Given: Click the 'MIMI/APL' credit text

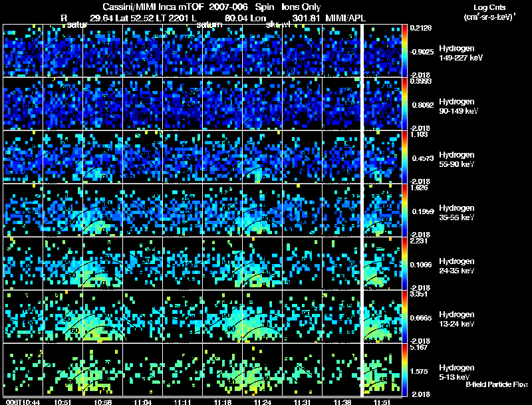Looking at the screenshot, I should coord(345,18).
